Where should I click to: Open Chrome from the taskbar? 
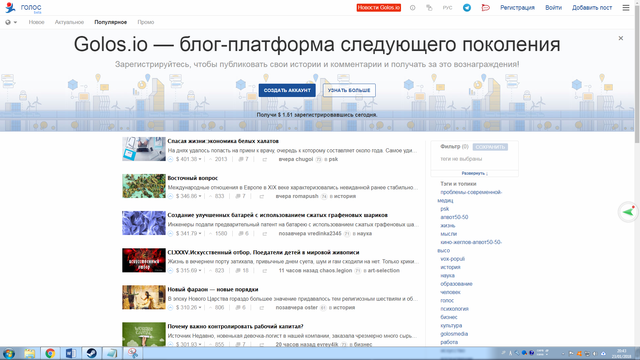50,353
